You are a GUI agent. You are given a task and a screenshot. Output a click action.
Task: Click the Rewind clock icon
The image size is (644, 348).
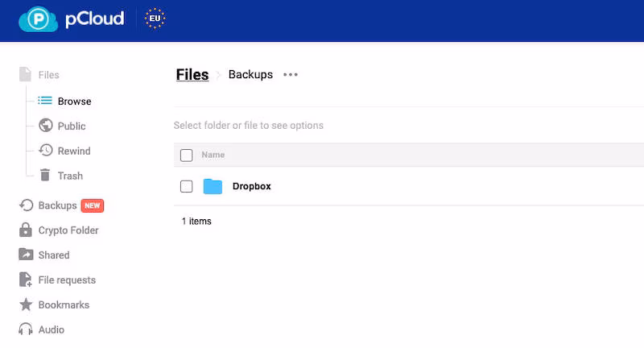(46, 151)
